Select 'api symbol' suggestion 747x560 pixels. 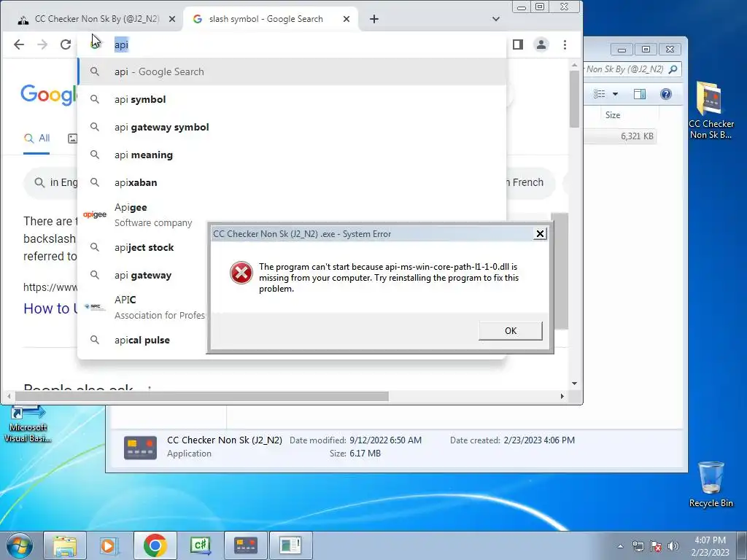[x=292, y=99]
